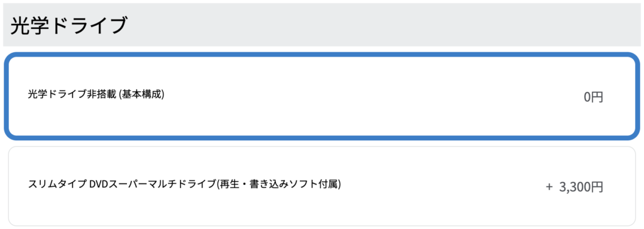Image resolution: width=644 pixels, height=229 pixels.
Task: Pick the DVD drive card with bundled software
Action: click(x=322, y=186)
